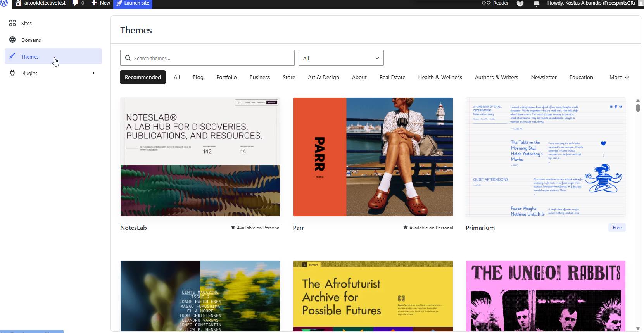Click the Domains globe icon
Image resolution: width=644 pixels, height=333 pixels.
click(12, 40)
